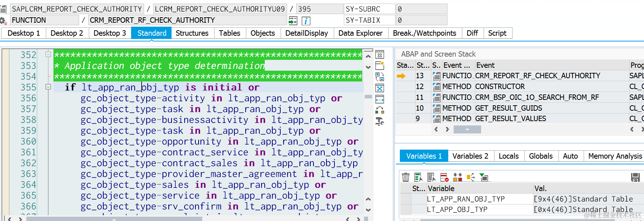644x221 pixels.
Task: Click the new tool icon in the side toolbar
Action: click(380, 66)
